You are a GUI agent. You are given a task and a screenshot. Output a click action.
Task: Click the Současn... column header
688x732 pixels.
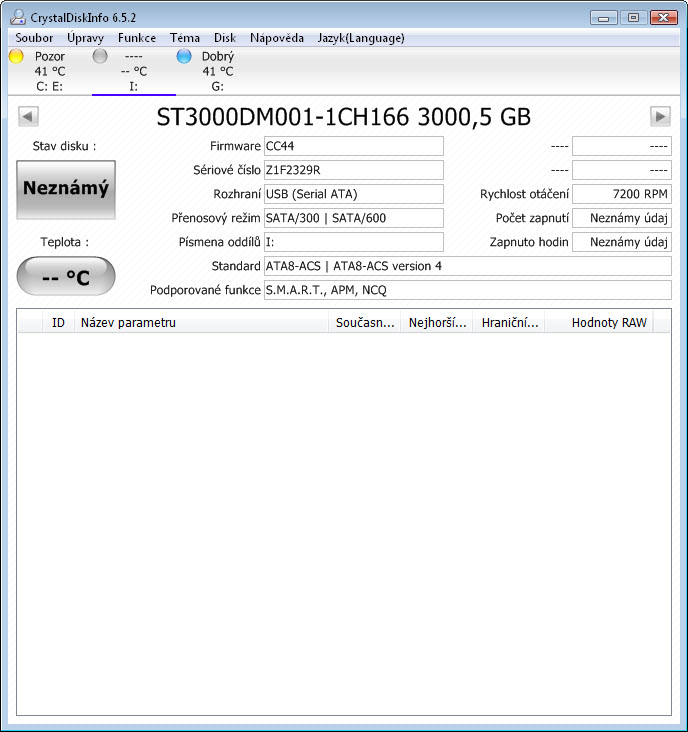coord(365,323)
